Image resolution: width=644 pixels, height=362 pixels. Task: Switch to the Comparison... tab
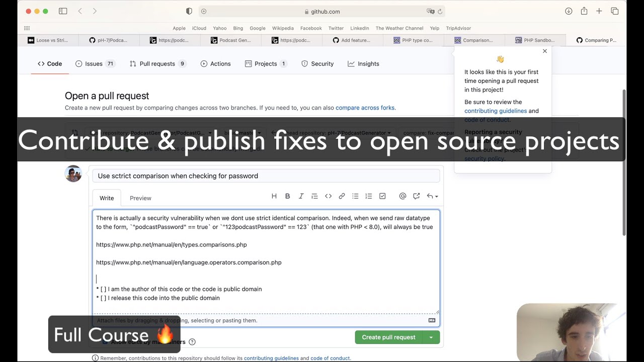point(474,40)
